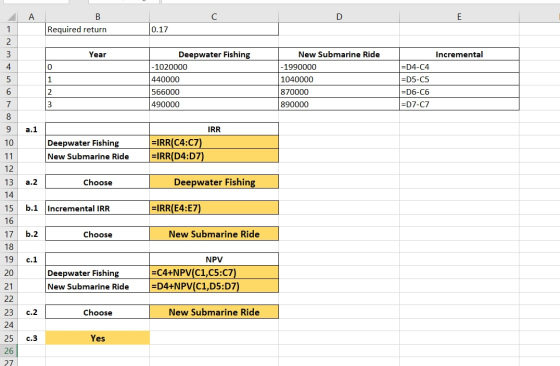560x366 pixels.
Task: Click formula cell =D4-C4
Action: (459, 67)
